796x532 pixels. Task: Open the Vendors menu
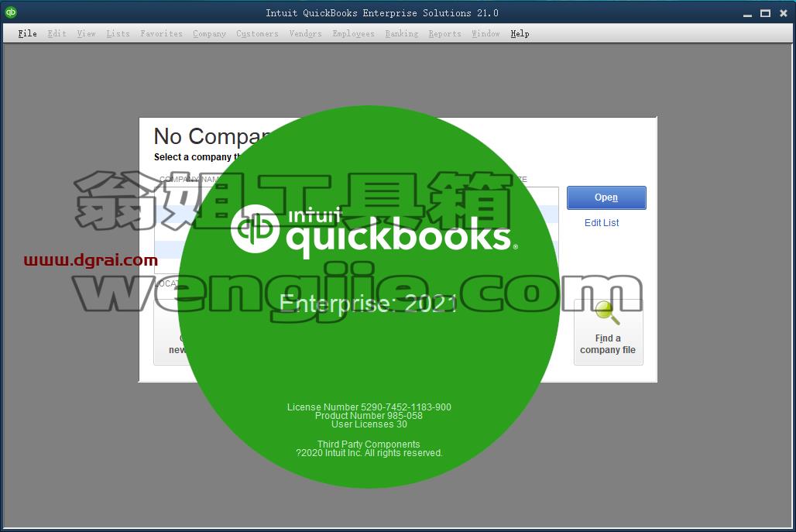click(306, 33)
